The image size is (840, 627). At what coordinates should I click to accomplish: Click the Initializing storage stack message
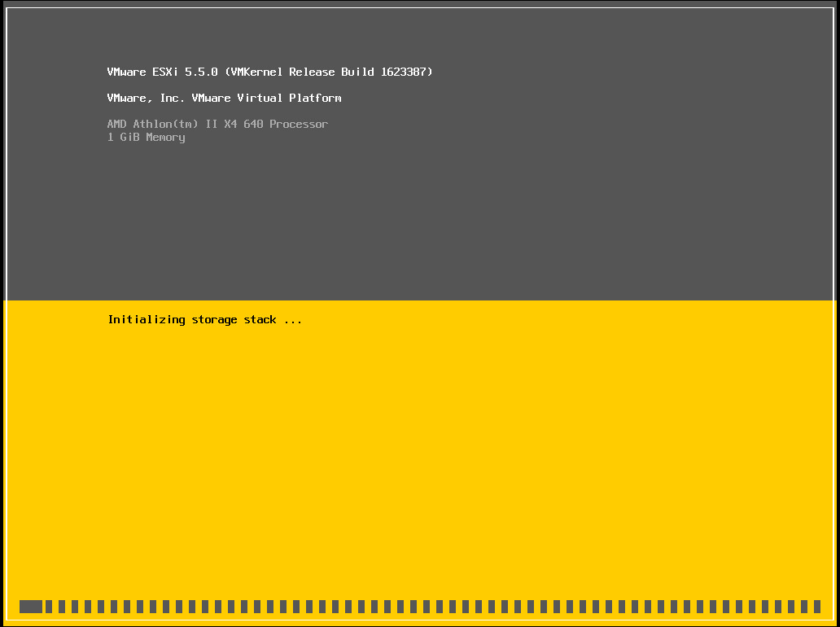pos(204,320)
